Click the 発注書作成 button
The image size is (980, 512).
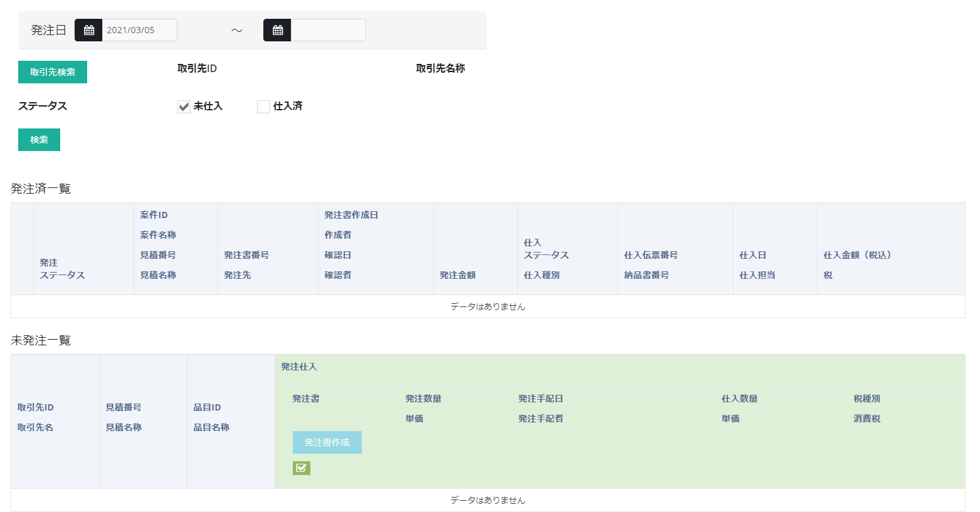327,442
